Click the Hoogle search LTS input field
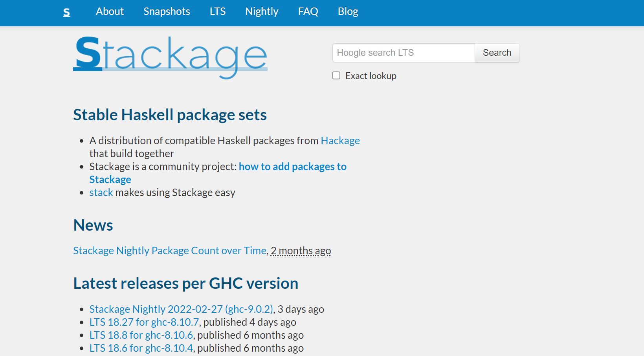This screenshot has width=644, height=356. pos(403,52)
